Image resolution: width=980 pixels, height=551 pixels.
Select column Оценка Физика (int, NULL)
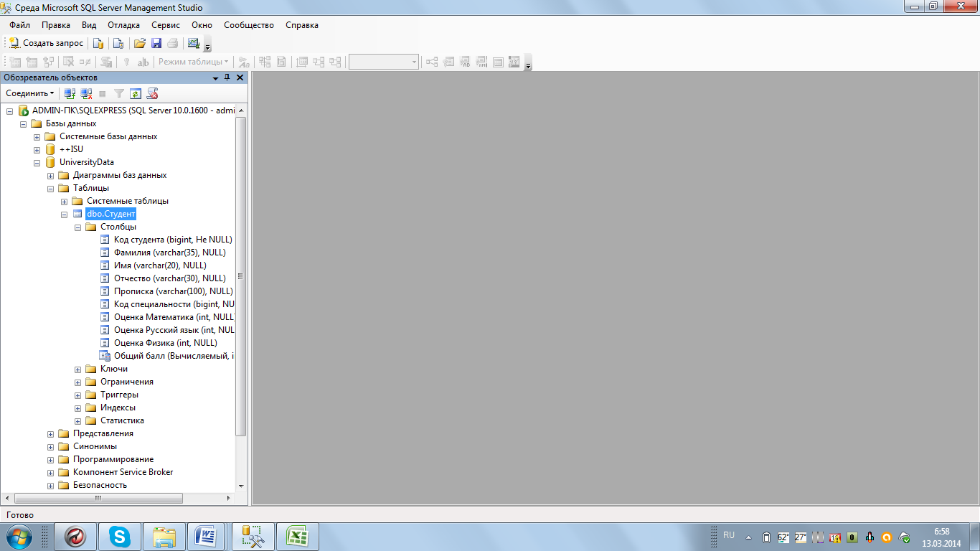[165, 343]
